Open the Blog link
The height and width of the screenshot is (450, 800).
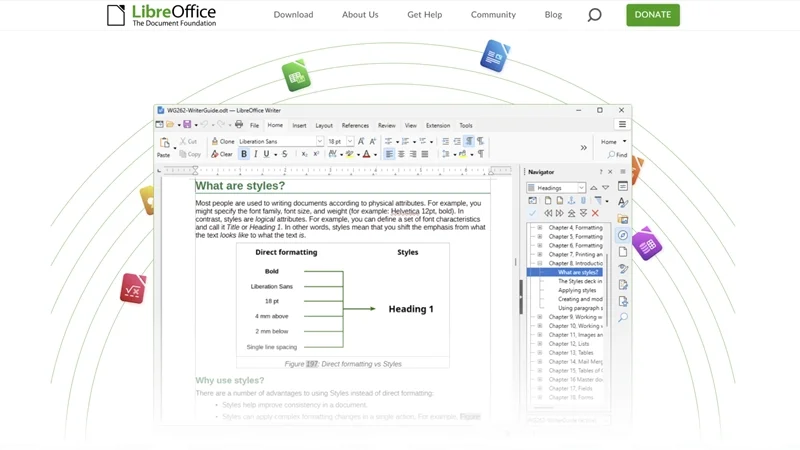click(x=553, y=15)
